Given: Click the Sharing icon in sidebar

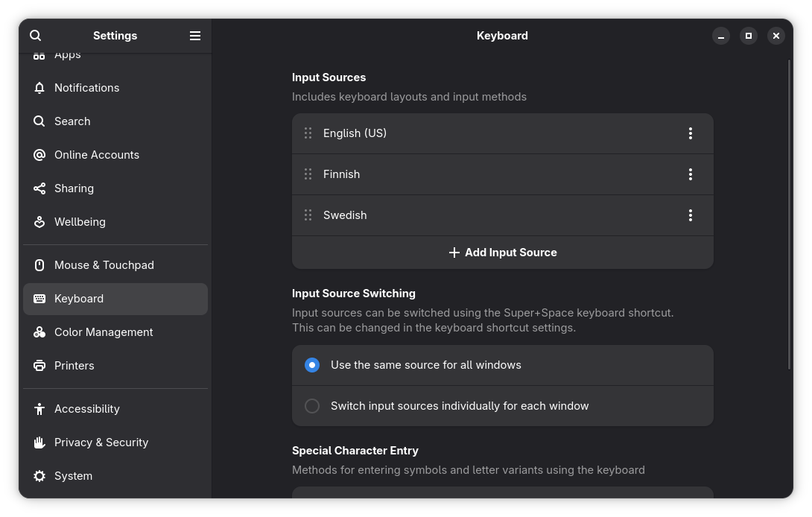Looking at the screenshot, I should pos(39,188).
